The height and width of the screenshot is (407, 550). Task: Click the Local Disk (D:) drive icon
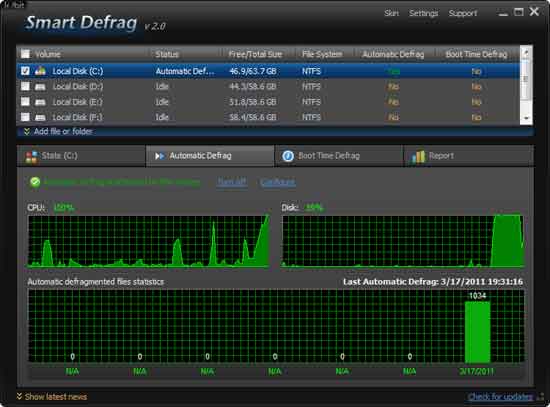click(x=40, y=87)
